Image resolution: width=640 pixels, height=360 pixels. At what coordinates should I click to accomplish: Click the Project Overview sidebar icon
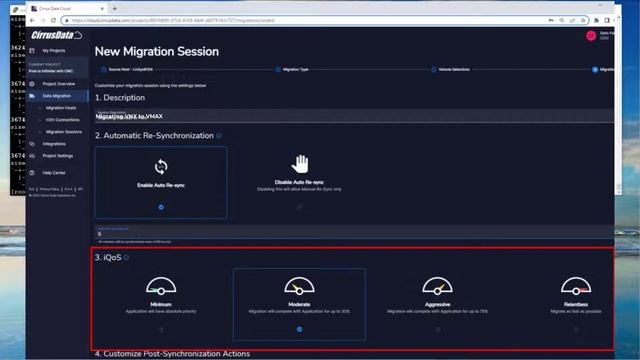click(x=32, y=84)
